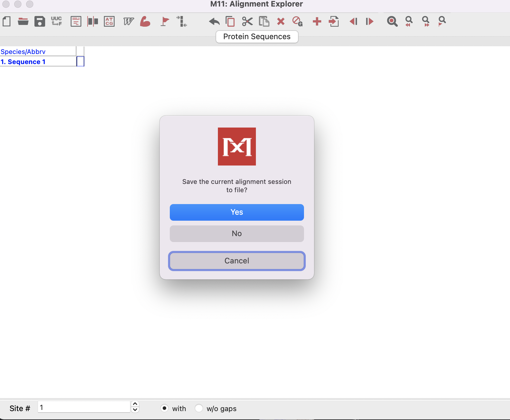Click the empty first site cell of Sequence 1
The width and height of the screenshot is (510, 420).
pyautogui.click(x=80, y=61)
